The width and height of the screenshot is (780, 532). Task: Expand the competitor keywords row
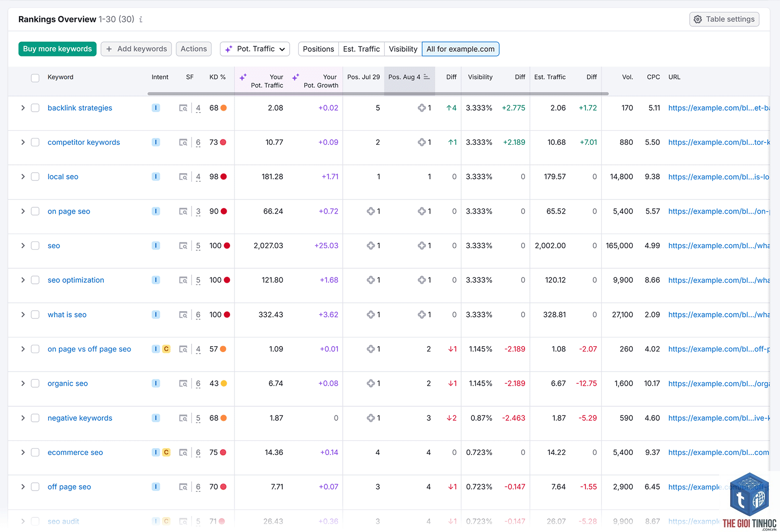(x=22, y=142)
